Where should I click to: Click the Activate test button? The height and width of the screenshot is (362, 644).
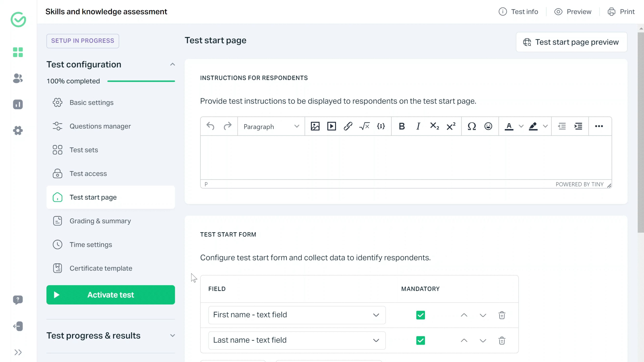(111, 295)
